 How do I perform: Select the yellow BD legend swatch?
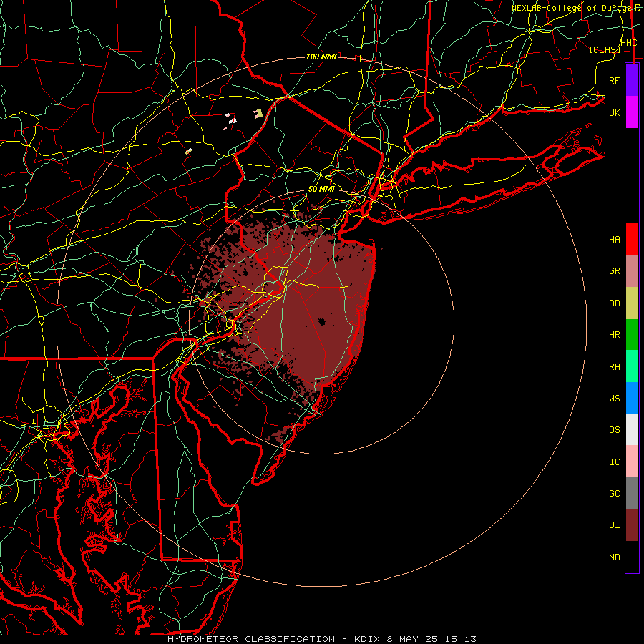(x=632, y=303)
